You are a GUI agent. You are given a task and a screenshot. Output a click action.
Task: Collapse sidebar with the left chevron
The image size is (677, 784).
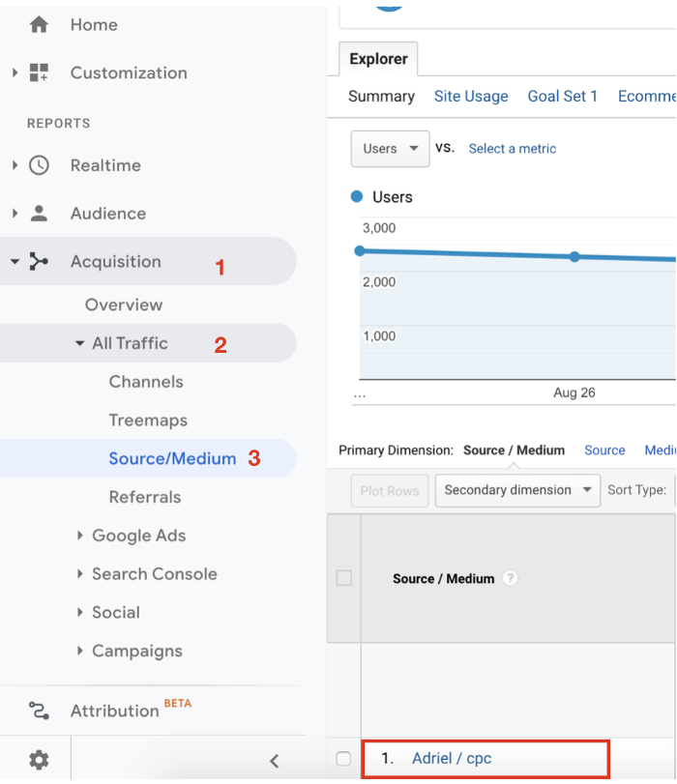coord(274,761)
